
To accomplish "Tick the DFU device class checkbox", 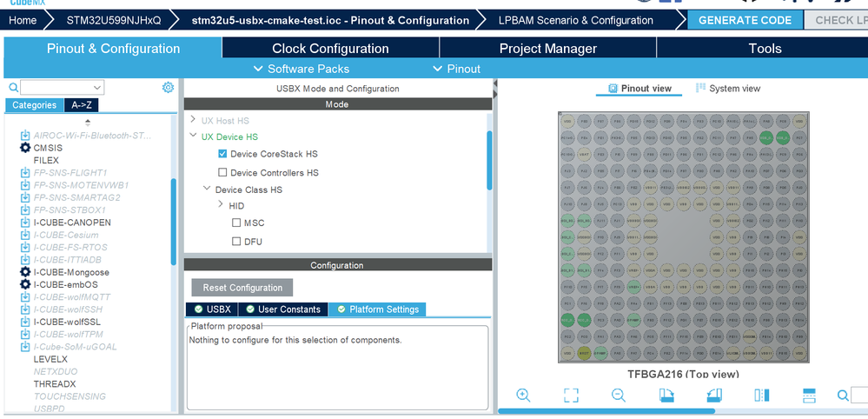I will 236,242.
